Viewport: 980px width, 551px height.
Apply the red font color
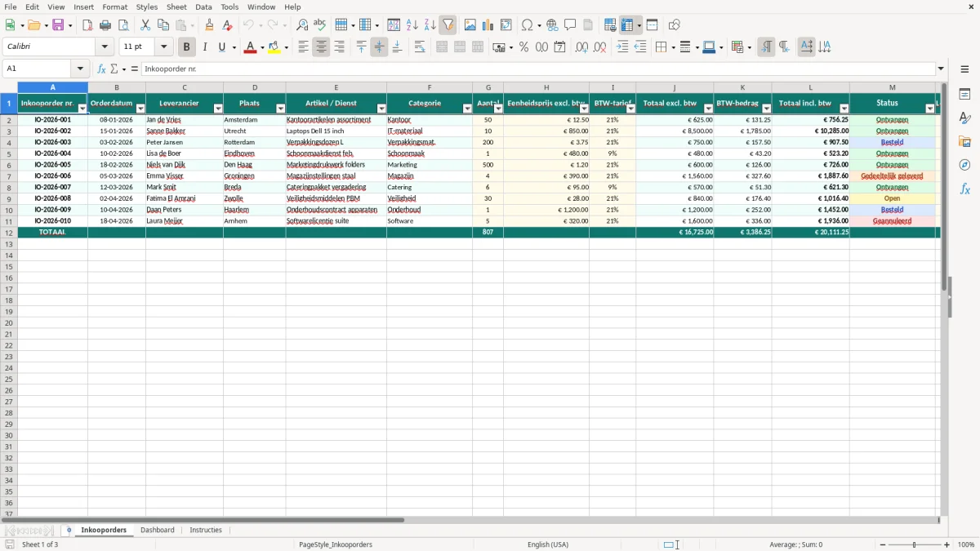[x=251, y=47]
